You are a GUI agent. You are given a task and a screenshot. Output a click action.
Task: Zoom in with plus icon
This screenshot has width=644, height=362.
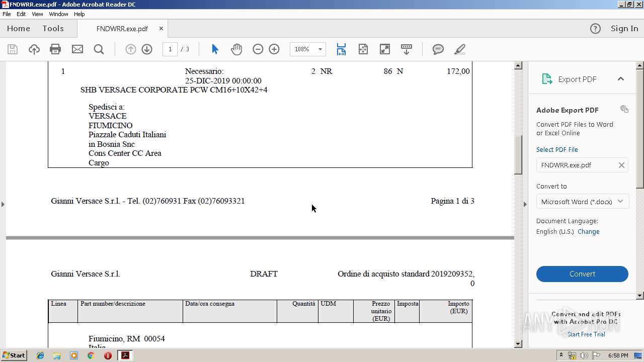pyautogui.click(x=274, y=49)
